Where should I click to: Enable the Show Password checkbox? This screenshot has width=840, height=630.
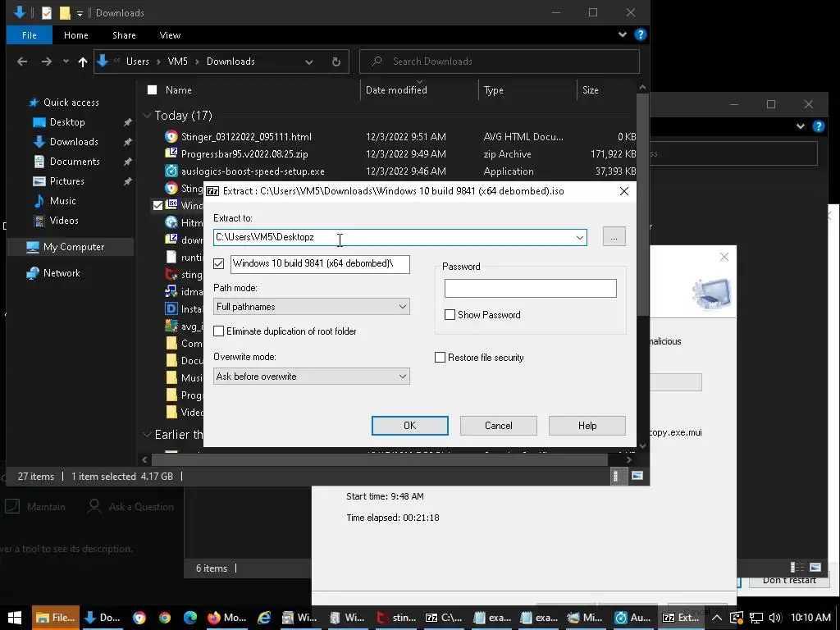click(x=450, y=315)
